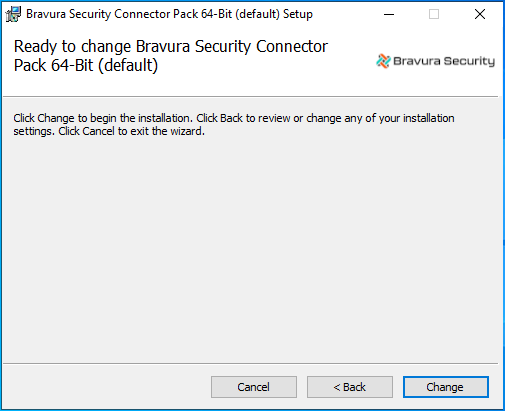Image resolution: width=505 pixels, height=411 pixels.
Task: Click the greyed-out maximize button
Action: (x=434, y=14)
